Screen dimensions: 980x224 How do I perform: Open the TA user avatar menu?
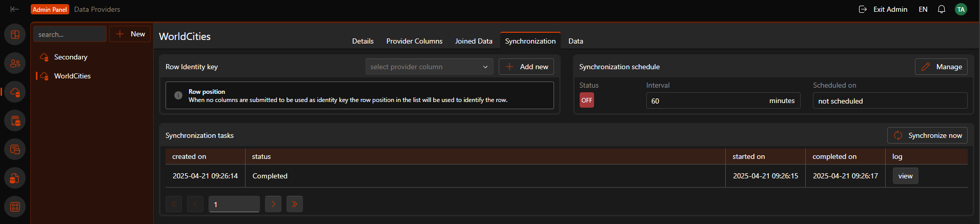pyautogui.click(x=961, y=9)
